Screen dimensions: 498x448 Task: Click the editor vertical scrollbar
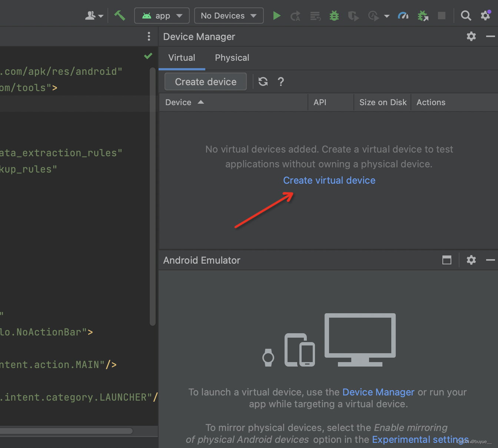(x=152, y=196)
